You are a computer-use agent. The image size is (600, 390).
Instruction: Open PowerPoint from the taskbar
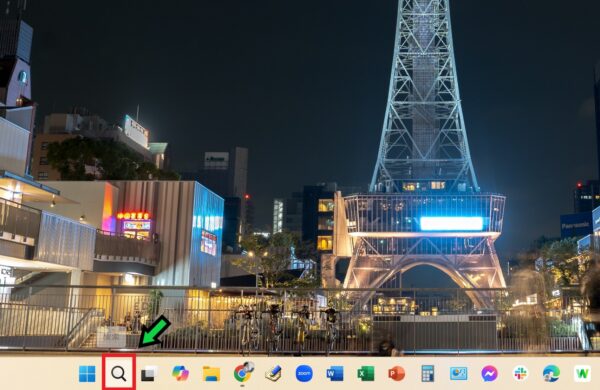click(396, 374)
